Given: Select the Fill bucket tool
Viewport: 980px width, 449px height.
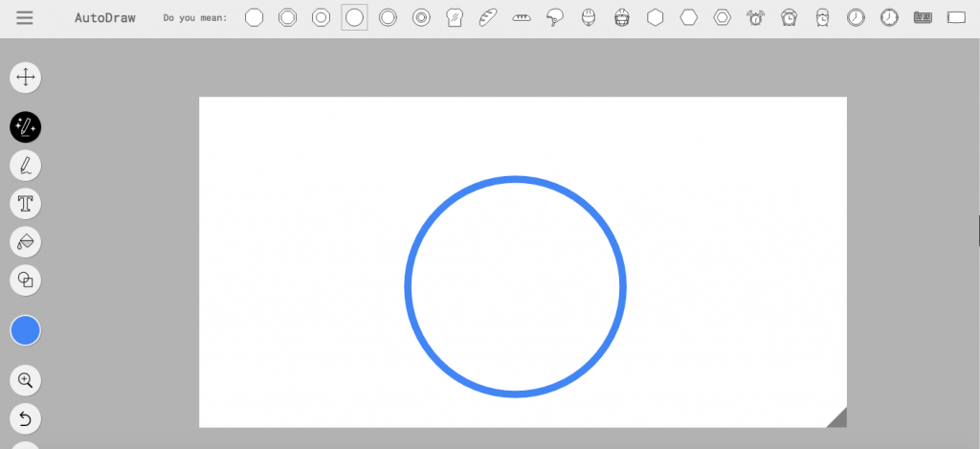Looking at the screenshot, I should point(26,242).
